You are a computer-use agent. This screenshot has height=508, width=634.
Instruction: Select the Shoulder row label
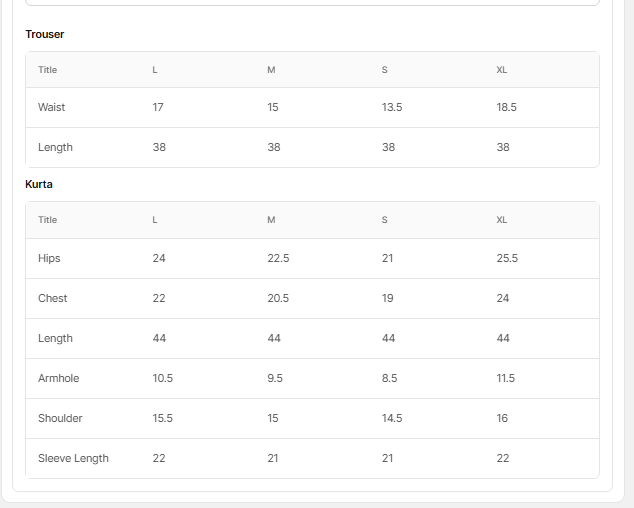(x=60, y=418)
